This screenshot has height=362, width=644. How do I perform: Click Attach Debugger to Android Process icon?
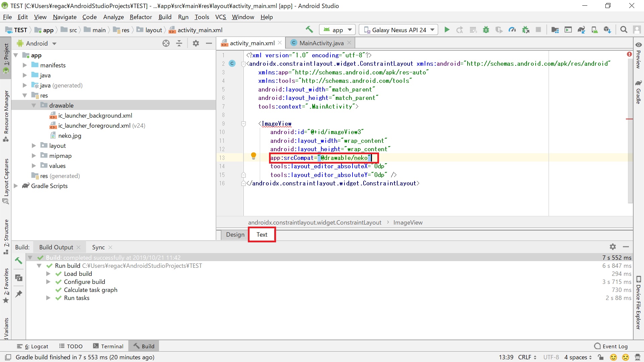(x=526, y=30)
